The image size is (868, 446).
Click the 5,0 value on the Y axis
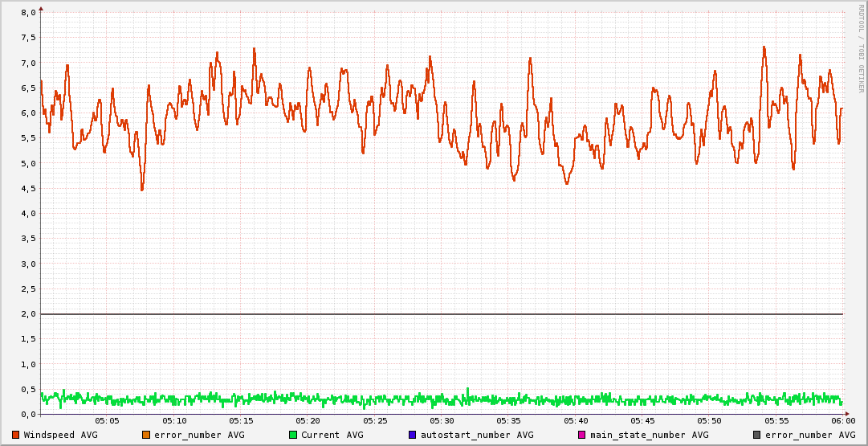pyautogui.click(x=27, y=163)
